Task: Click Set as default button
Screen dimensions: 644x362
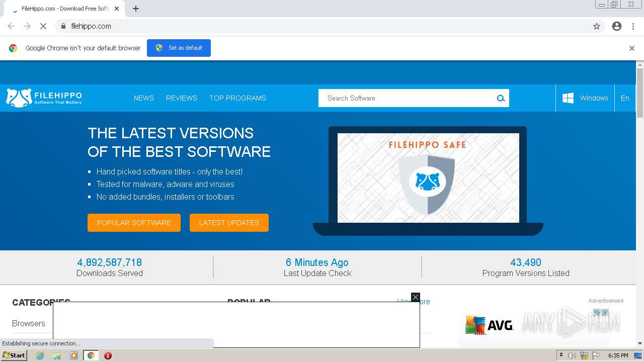Action: (x=179, y=48)
